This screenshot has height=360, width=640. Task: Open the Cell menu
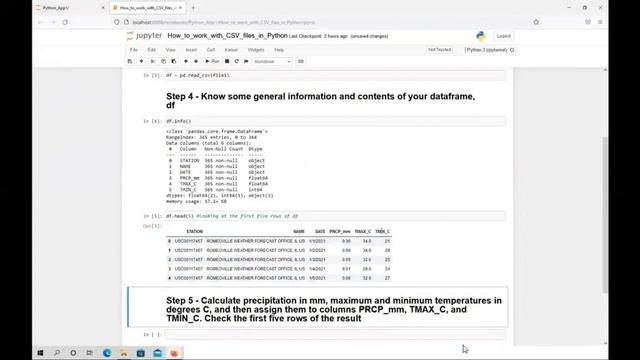coord(211,50)
